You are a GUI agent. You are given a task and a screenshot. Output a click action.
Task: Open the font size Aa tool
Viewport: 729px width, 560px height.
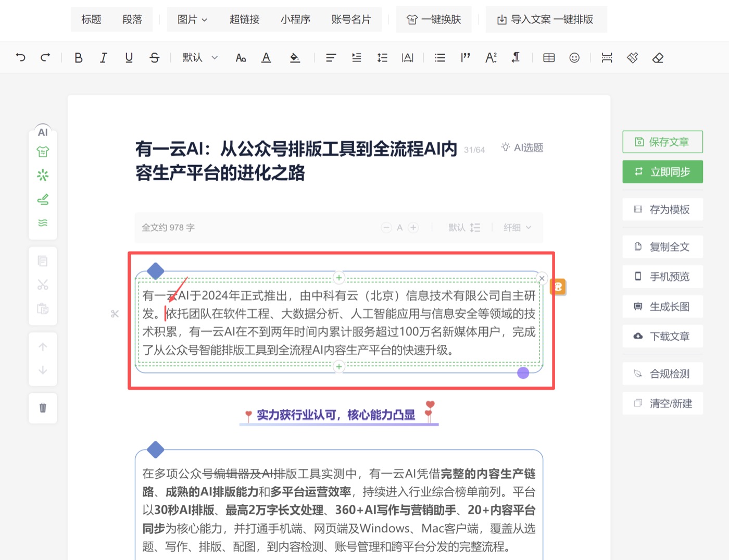point(241,58)
